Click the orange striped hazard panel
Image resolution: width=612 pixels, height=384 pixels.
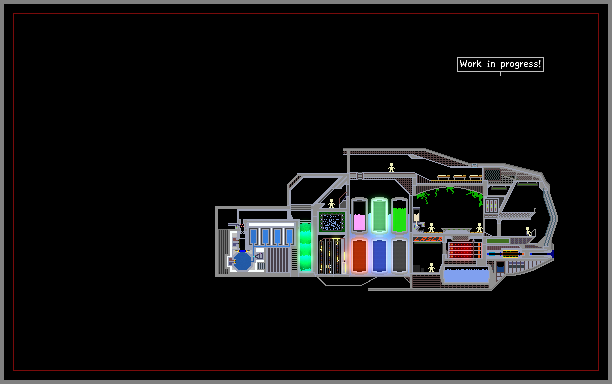(428, 238)
